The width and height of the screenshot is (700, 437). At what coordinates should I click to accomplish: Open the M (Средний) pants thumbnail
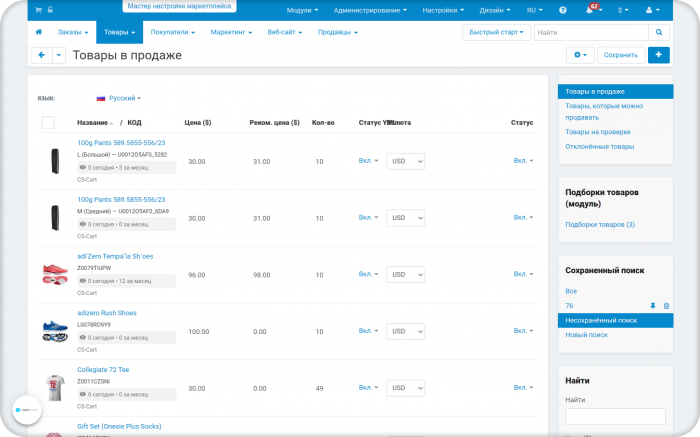pos(55,218)
